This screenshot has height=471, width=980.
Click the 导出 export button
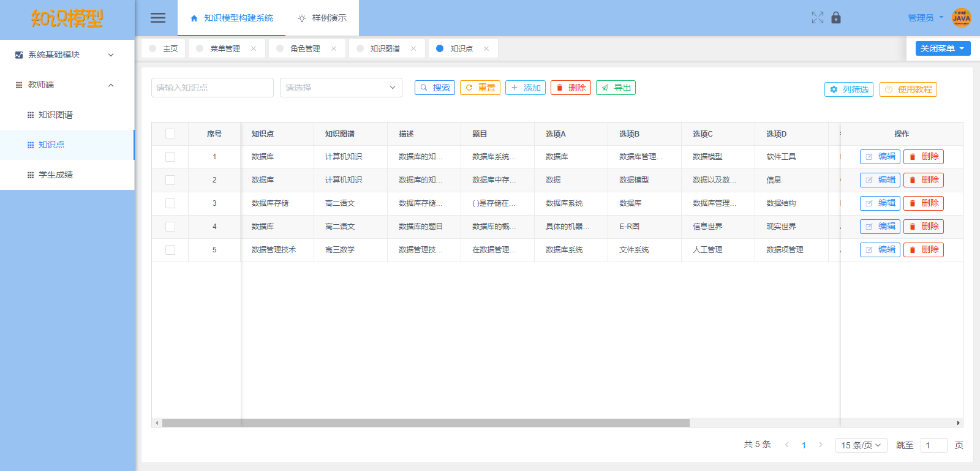616,88
